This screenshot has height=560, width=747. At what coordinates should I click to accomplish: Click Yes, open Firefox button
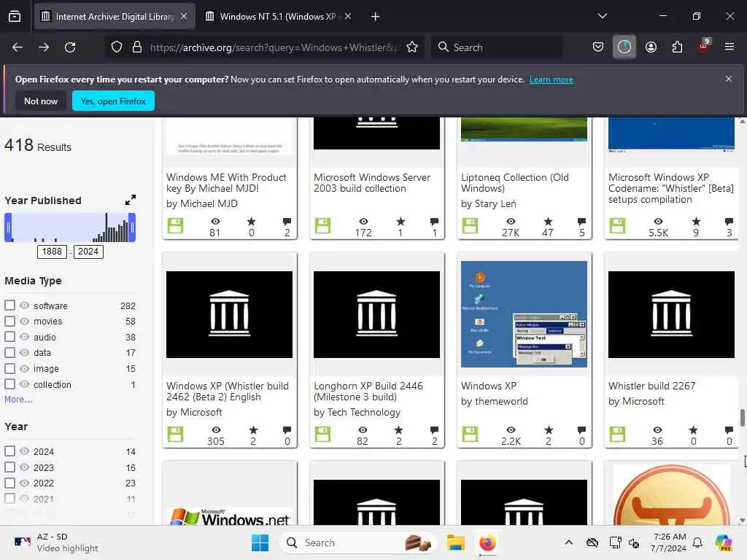point(113,101)
